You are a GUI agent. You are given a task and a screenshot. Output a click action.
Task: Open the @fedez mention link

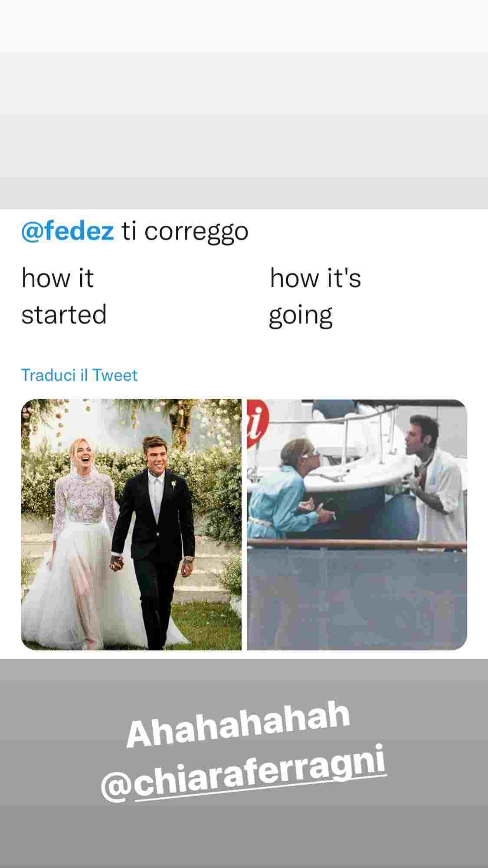(67, 232)
